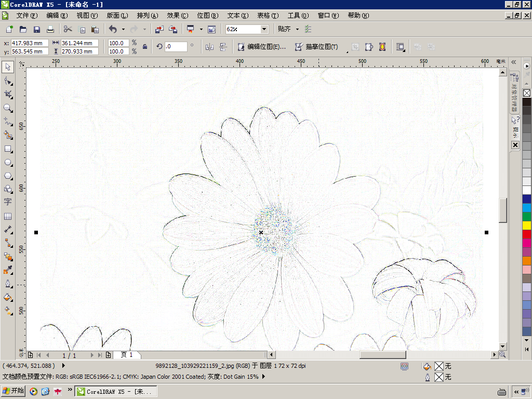Image resolution: width=532 pixels, height=399 pixels.
Task: Click the rotation angle field
Action: pos(176,46)
